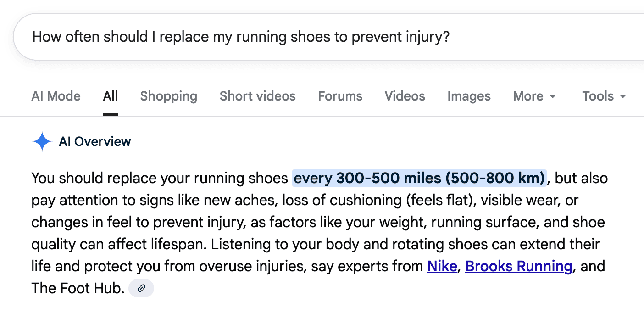Open the Nike source link
This screenshot has height=313, width=644.
tap(442, 266)
